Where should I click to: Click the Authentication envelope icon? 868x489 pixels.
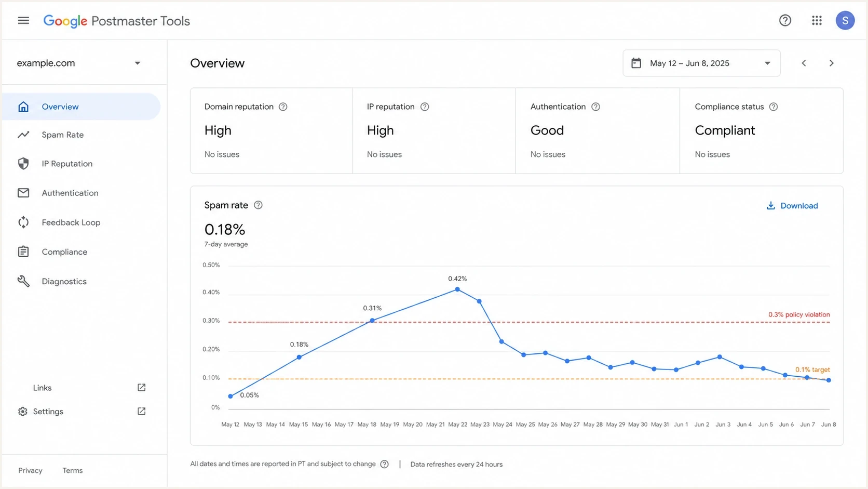click(23, 193)
